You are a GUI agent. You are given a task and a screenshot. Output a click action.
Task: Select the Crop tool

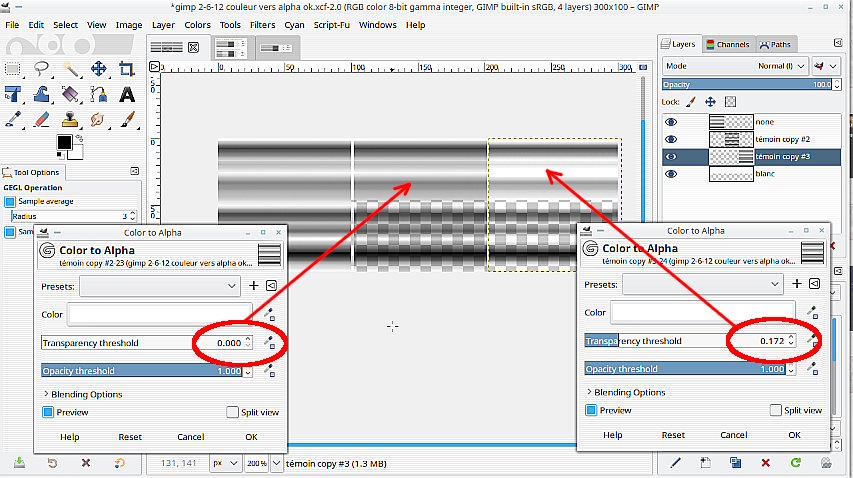(x=127, y=69)
